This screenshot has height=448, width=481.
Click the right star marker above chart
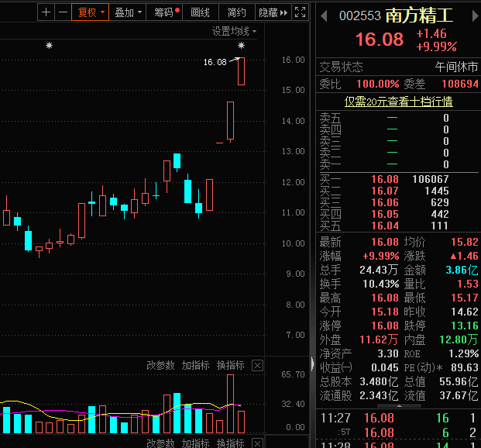tap(242, 47)
